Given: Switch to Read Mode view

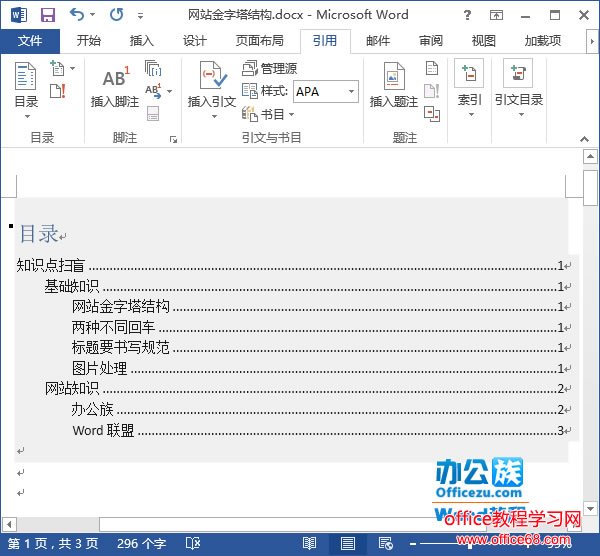Looking at the screenshot, I should click(309, 543).
